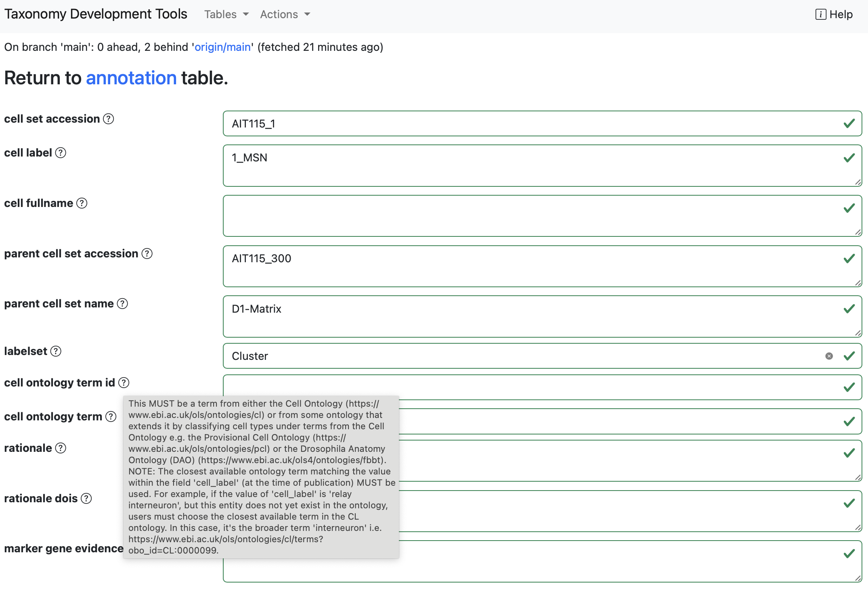
Task: Click into the cell fullname text area
Action: [x=525, y=216]
